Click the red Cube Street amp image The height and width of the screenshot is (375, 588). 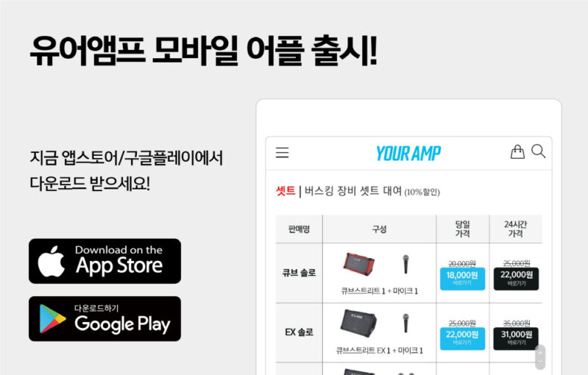358,264
